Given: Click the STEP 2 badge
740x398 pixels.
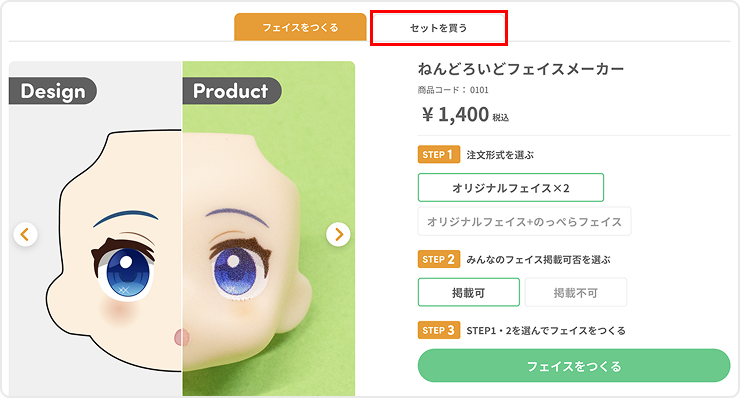Looking at the screenshot, I should click(x=438, y=259).
